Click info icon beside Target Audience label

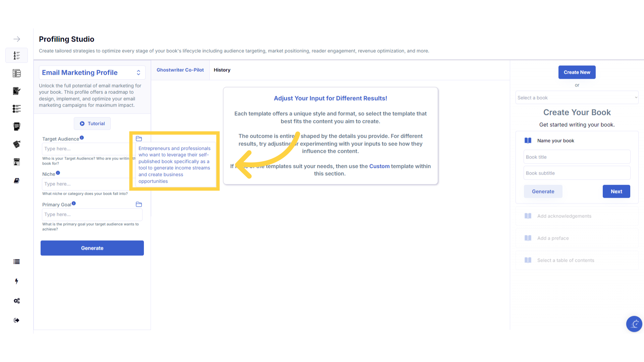pyautogui.click(x=82, y=138)
